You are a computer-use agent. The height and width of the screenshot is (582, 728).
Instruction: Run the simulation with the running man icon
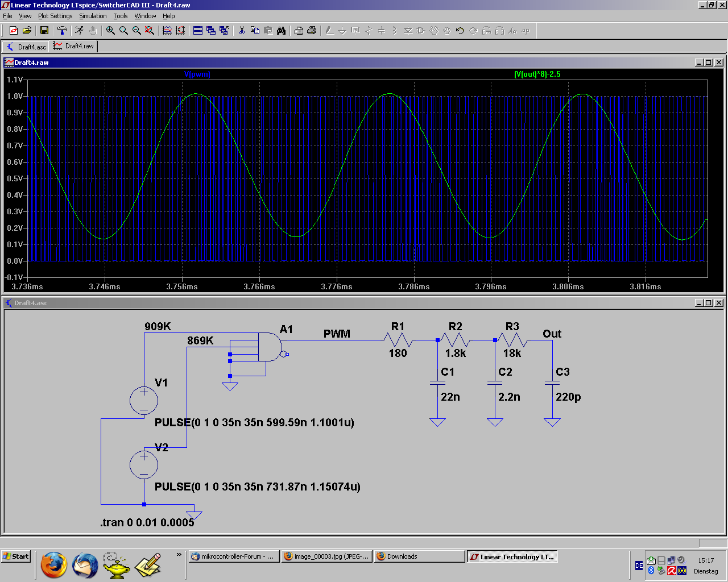point(79,31)
